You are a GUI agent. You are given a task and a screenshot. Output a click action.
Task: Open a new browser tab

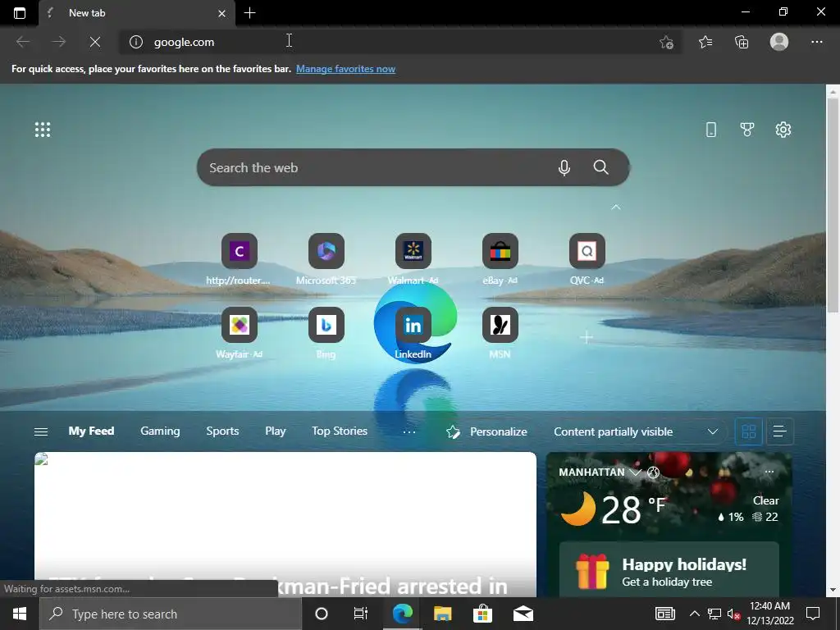pos(249,13)
